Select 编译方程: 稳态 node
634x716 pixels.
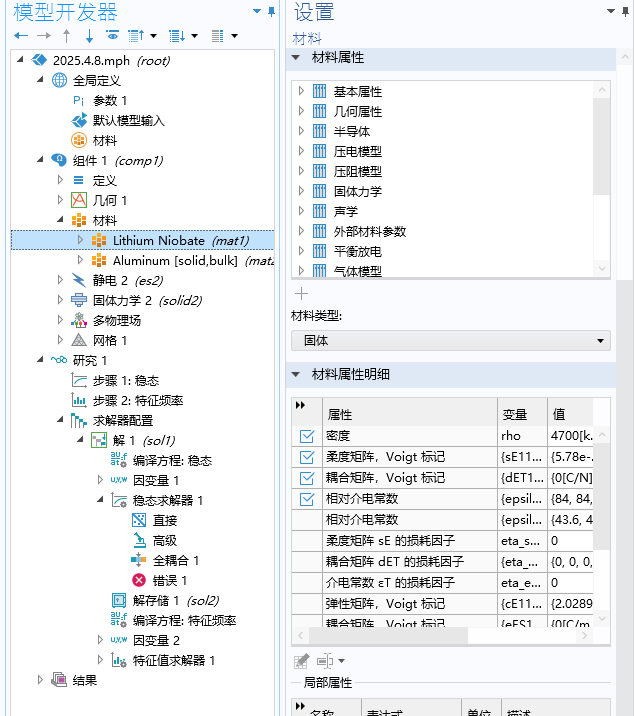pyautogui.click(x=172, y=461)
